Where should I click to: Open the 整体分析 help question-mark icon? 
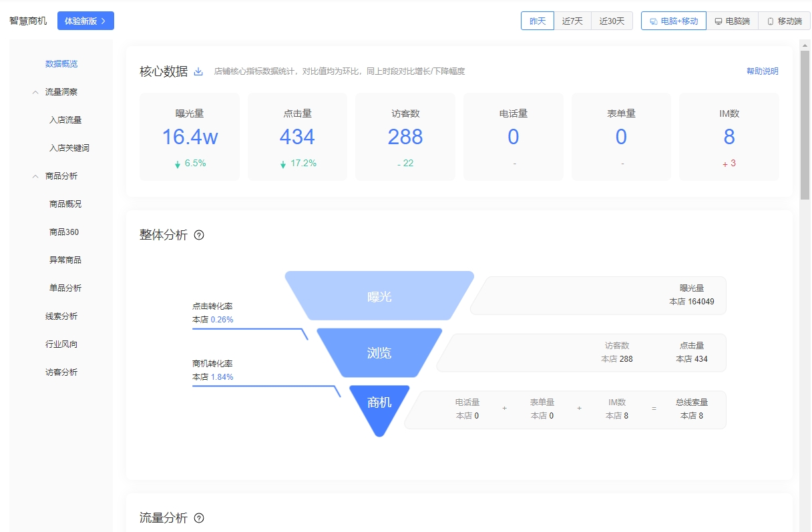(198, 235)
